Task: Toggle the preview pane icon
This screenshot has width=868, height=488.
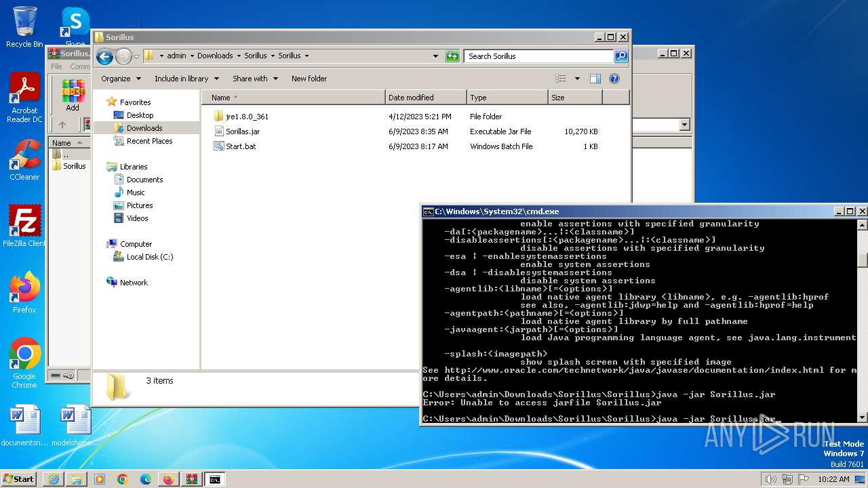Action: click(595, 79)
